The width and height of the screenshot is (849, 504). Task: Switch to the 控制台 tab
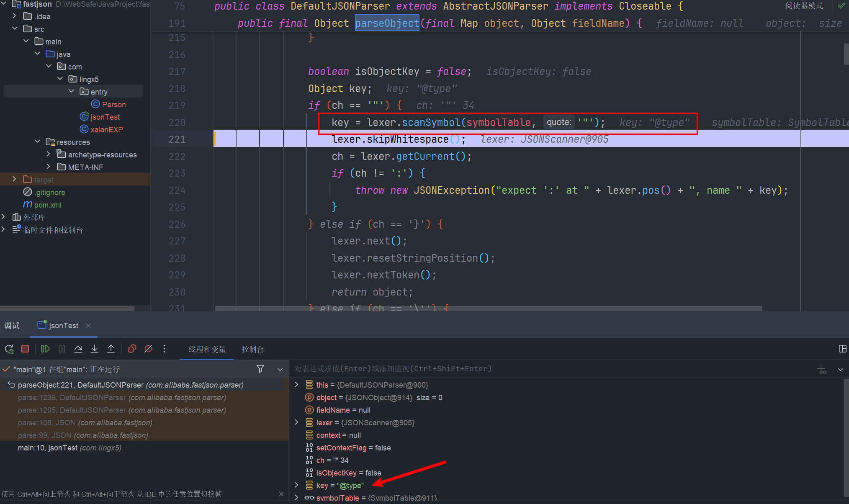pos(252,349)
